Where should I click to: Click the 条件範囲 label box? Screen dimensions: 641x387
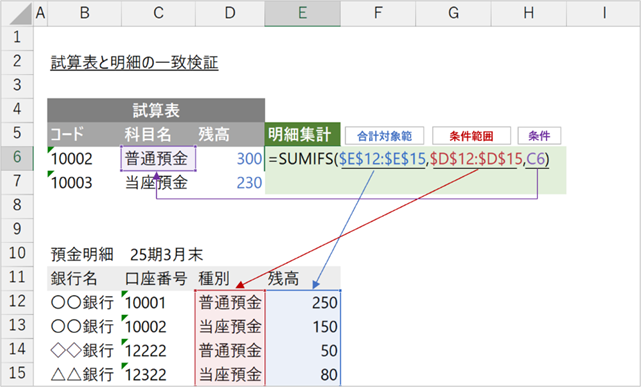pyautogui.click(x=471, y=136)
